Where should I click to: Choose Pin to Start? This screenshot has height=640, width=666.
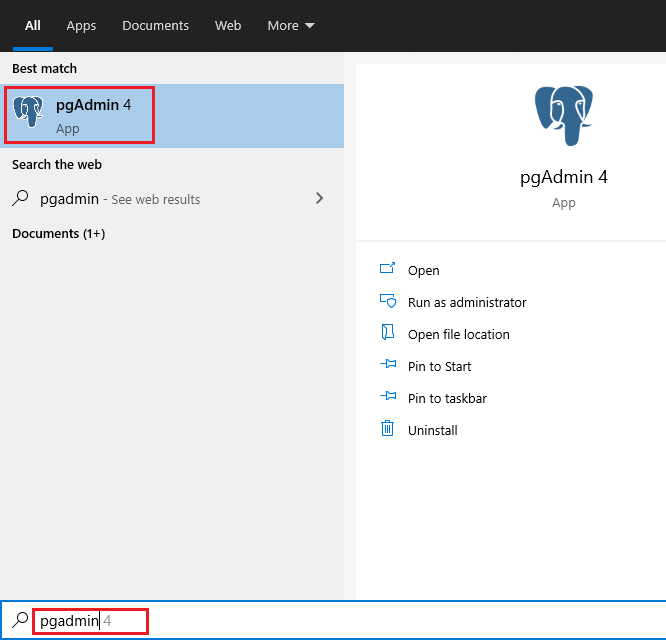pyautogui.click(x=440, y=367)
